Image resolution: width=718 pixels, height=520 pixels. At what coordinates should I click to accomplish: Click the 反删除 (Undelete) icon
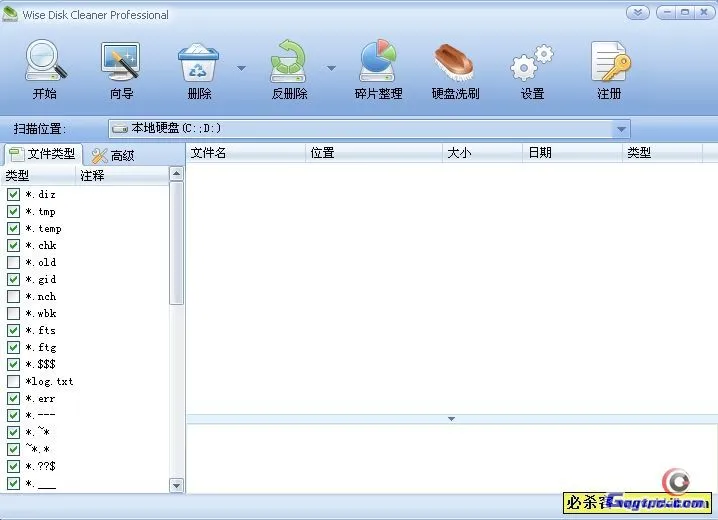pyautogui.click(x=289, y=62)
